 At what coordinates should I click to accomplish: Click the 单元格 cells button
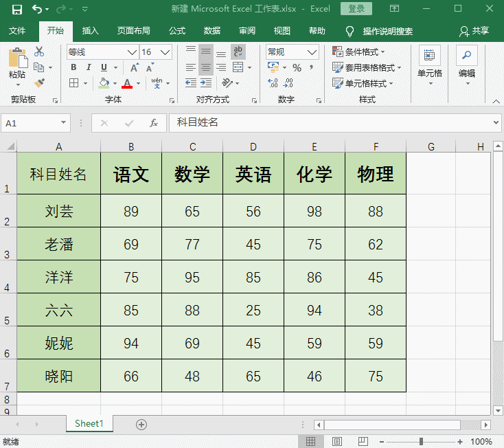coord(429,66)
